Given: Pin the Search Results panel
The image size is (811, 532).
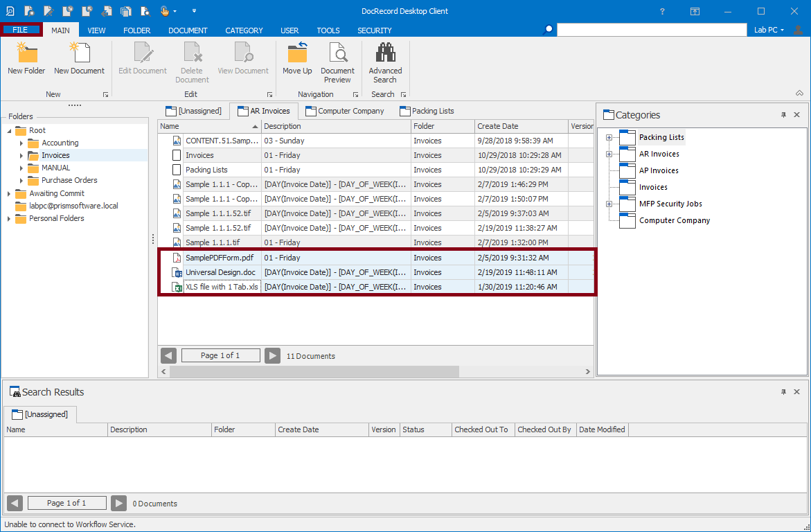Looking at the screenshot, I should coord(783,392).
